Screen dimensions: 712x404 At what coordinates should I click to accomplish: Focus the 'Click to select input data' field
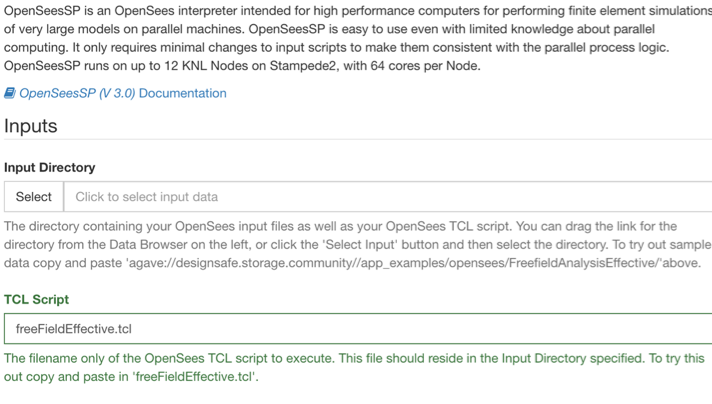coord(388,197)
